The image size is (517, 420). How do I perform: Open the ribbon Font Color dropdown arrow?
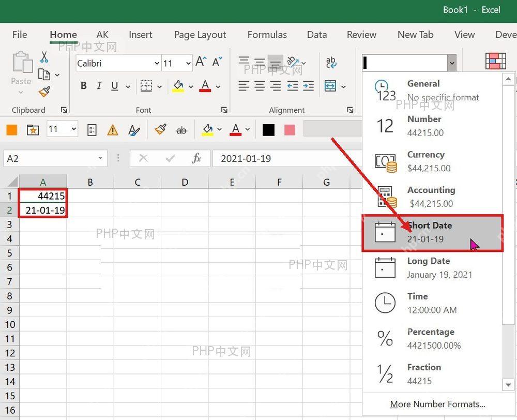(x=218, y=87)
